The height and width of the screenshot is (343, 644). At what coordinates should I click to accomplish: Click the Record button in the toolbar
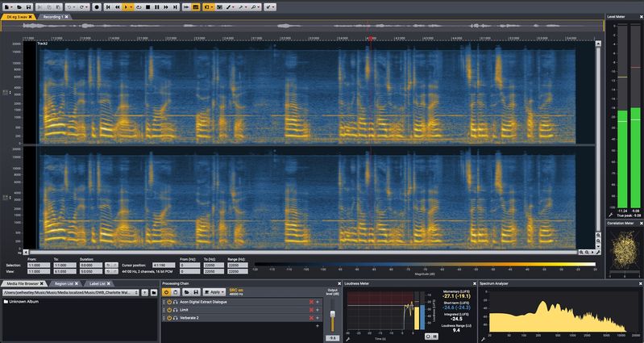click(97, 6)
